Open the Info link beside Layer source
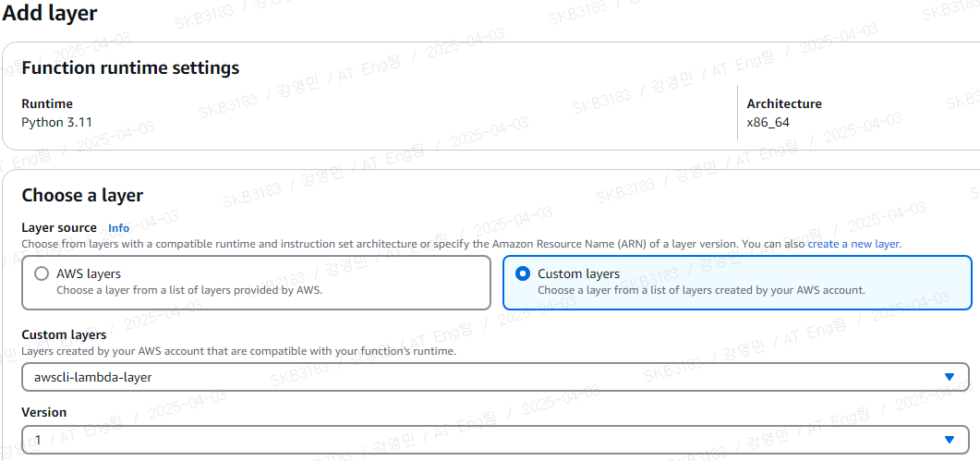Viewport: 980px width, 461px height. [119, 228]
